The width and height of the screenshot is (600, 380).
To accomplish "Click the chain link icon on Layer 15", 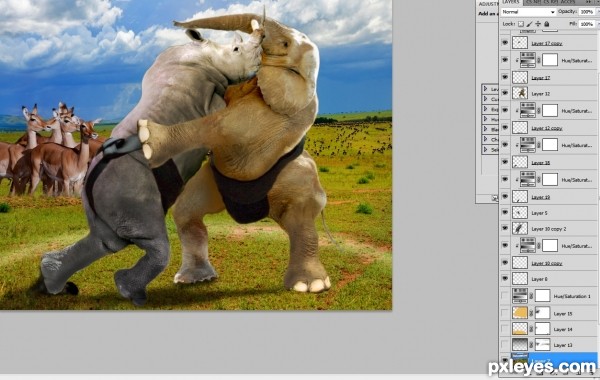I will pyautogui.click(x=531, y=313).
